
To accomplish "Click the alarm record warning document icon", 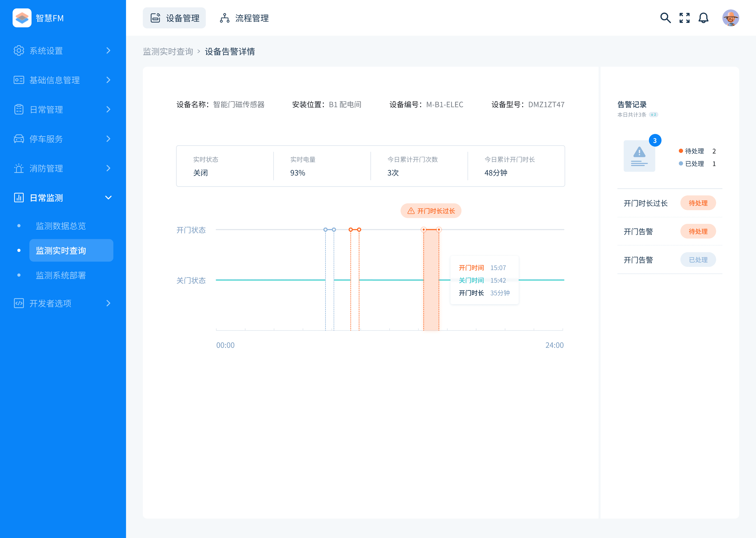I will [x=639, y=156].
